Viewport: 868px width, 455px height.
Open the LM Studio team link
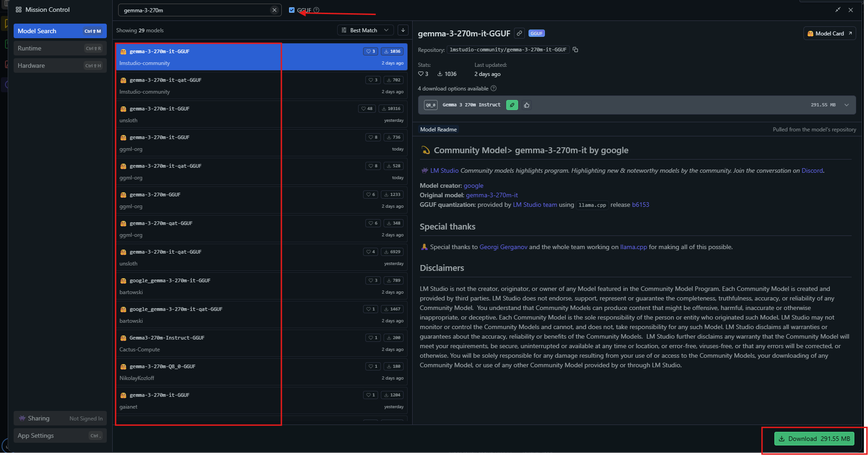(x=535, y=205)
